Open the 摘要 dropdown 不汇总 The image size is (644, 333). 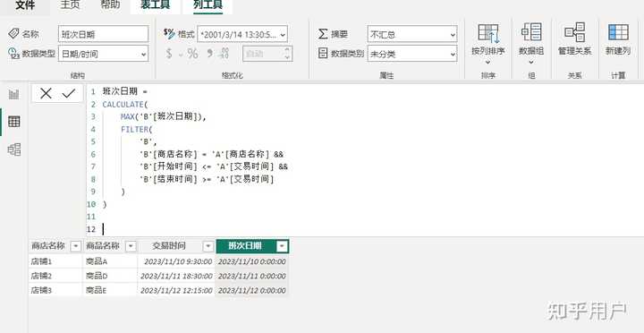412,34
